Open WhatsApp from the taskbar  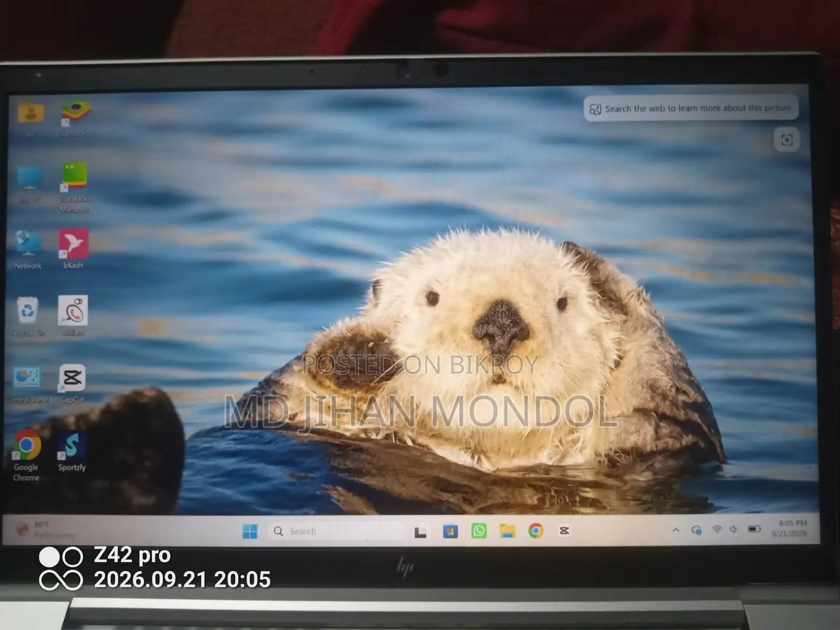click(479, 531)
